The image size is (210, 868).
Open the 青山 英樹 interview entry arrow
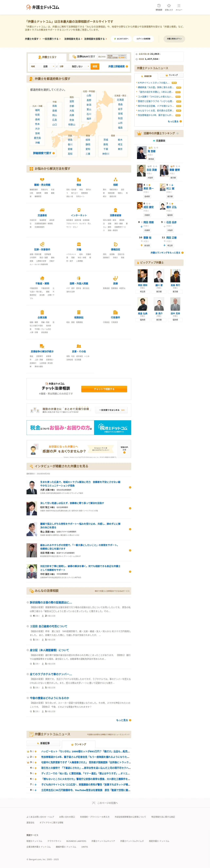130,529
